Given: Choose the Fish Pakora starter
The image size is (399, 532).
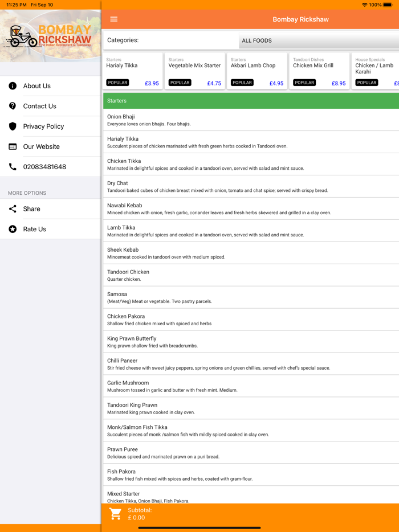Looking at the screenshot, I should [251, 474].
